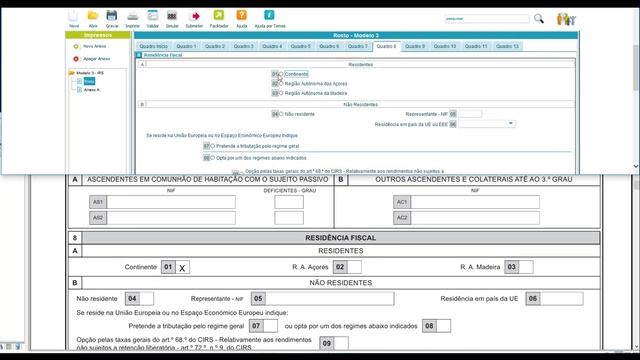Open Residência em país da UE dropdown
The image size is (640, 360).
point(510,124)
